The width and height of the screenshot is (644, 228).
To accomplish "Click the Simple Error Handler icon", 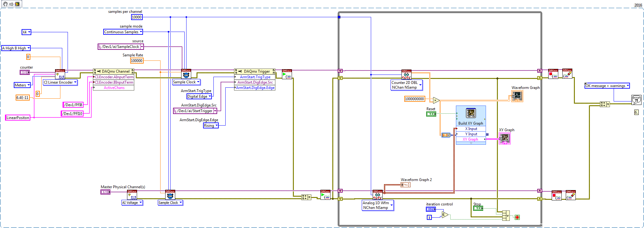I will pos(636,100).
